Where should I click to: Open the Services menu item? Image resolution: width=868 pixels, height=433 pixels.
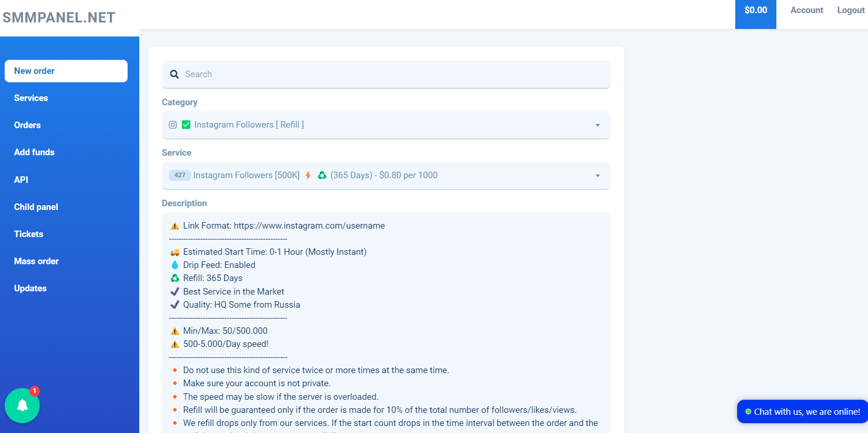[31, 98]
